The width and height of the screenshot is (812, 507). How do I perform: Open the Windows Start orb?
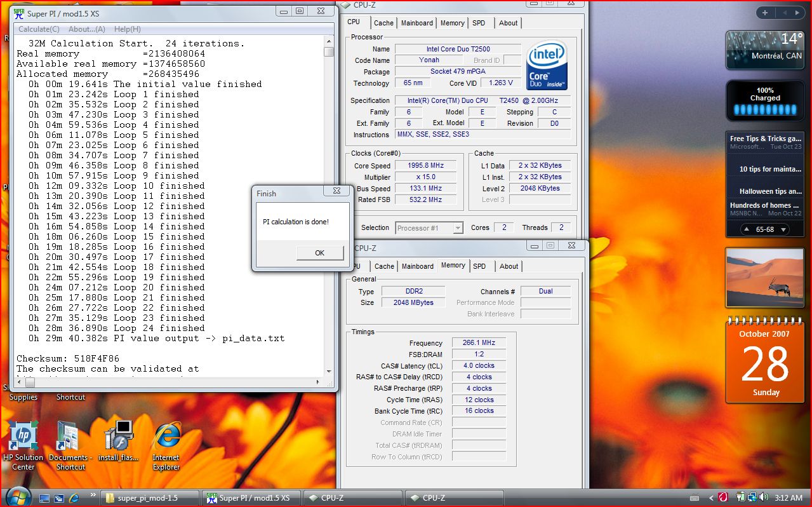tap(17, 497)
